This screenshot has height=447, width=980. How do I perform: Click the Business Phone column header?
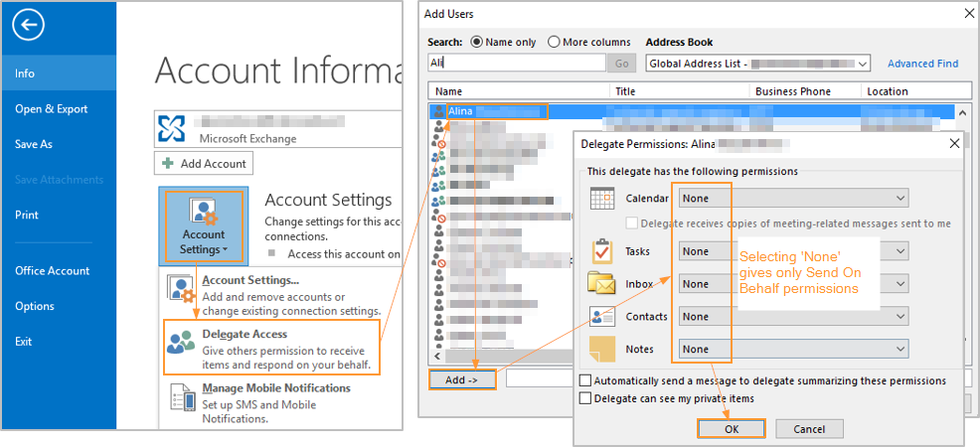click(x=805, y=91)
